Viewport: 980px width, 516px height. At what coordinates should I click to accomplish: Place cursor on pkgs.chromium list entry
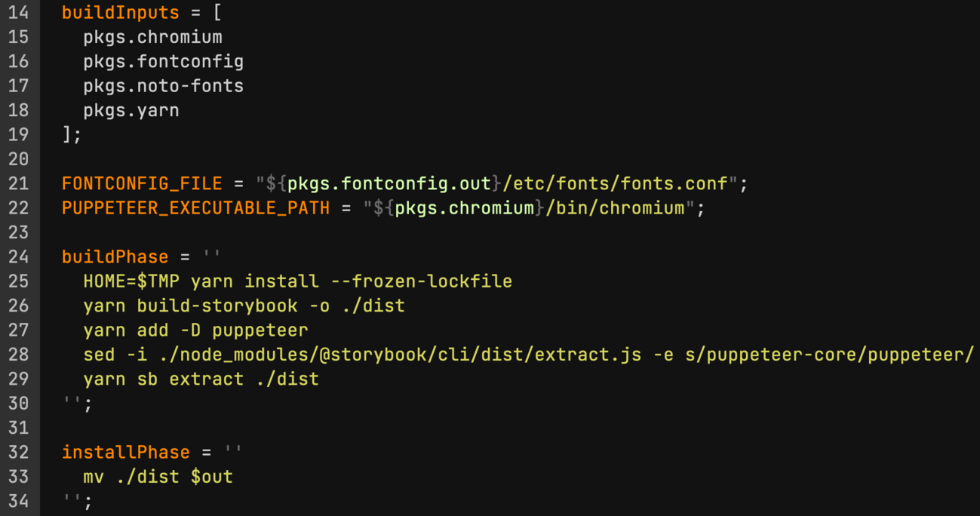(x=152, y=37)
